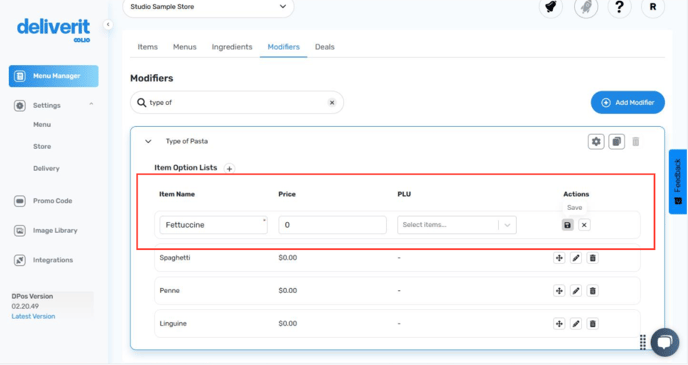Click the dotted grip beside chat bubble

click(x=643, y=342)
